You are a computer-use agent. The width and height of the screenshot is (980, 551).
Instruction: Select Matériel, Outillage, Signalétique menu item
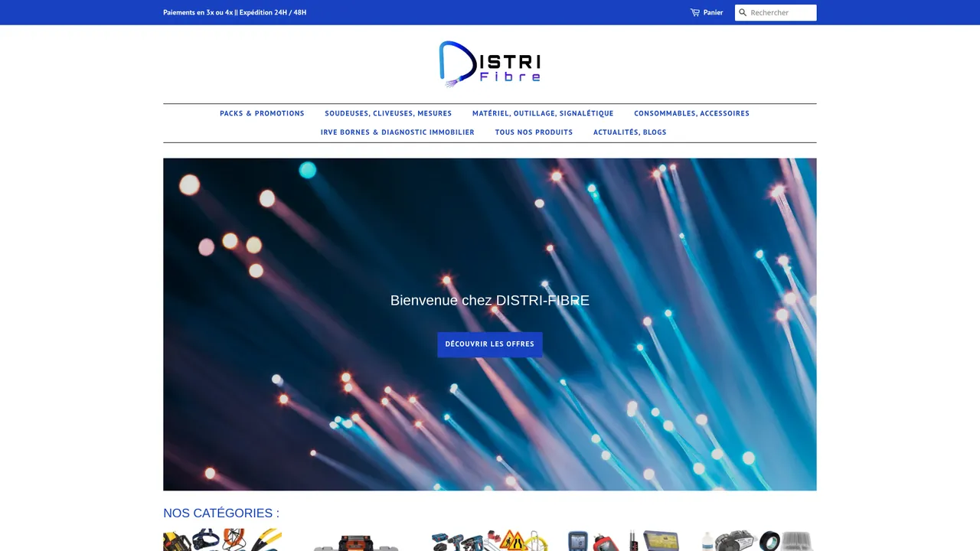[543, 113]
